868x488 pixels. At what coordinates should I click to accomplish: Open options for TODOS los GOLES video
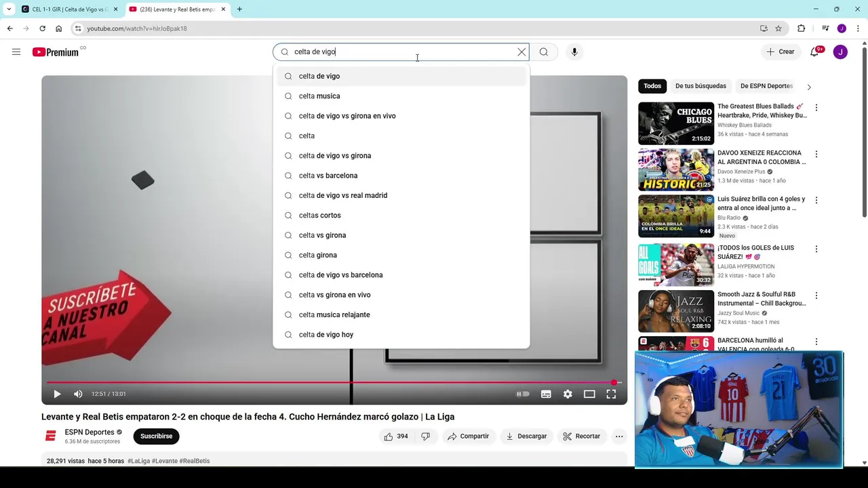click(x=816, y=249)
